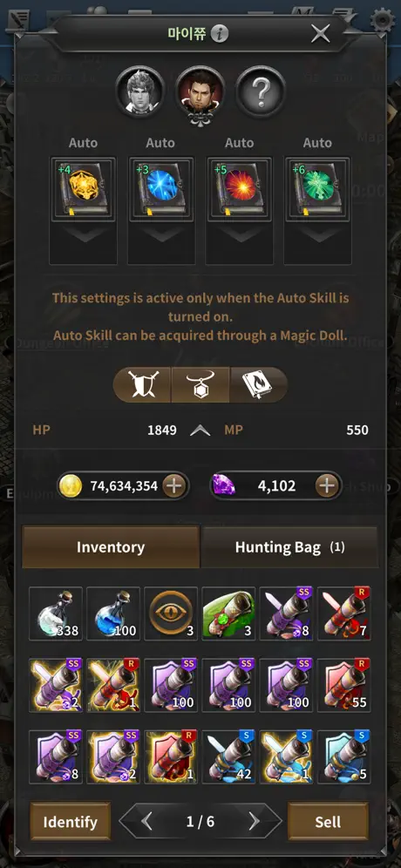Open the info icon beside the character name
The height and width of the screenshot is (868, 401).
tap(220, 34)
